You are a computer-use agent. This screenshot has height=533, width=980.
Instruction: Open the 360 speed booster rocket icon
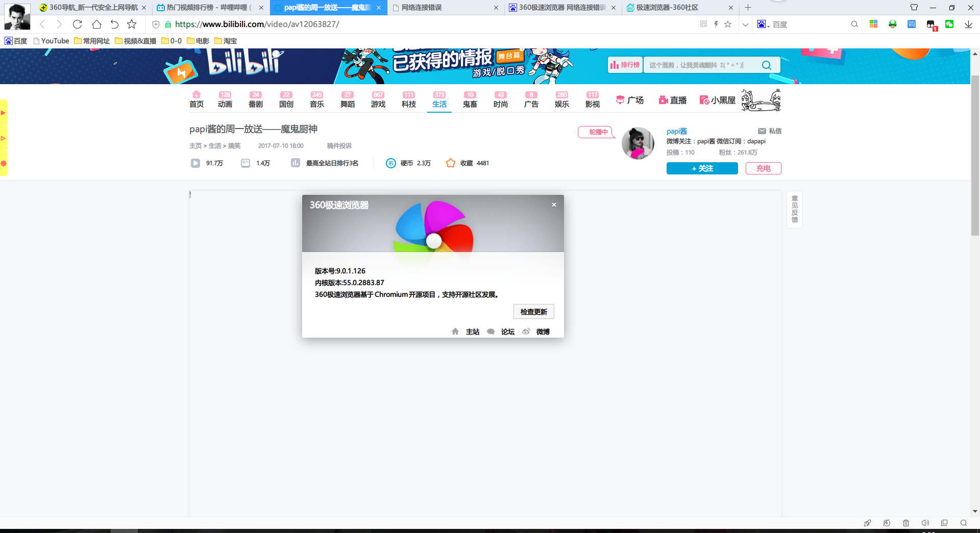click(867, 523)
